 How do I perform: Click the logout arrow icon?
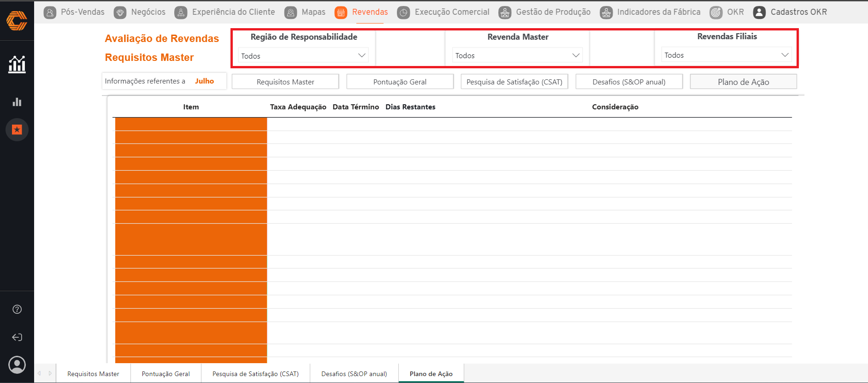[17, 337]
